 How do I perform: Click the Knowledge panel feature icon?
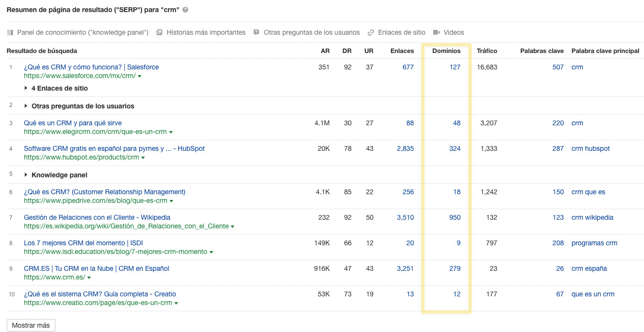[10, 33]
